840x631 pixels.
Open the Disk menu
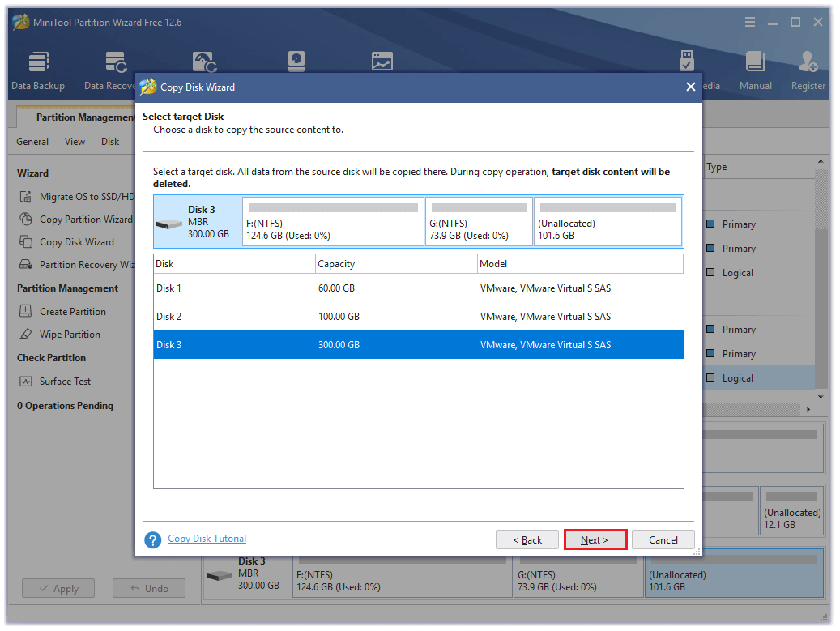tap(110, 142)
